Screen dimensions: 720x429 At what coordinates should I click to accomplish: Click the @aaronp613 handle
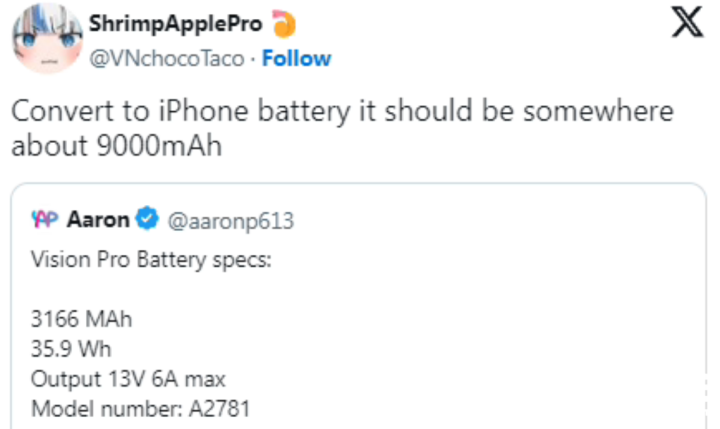(x=229, y=220)
